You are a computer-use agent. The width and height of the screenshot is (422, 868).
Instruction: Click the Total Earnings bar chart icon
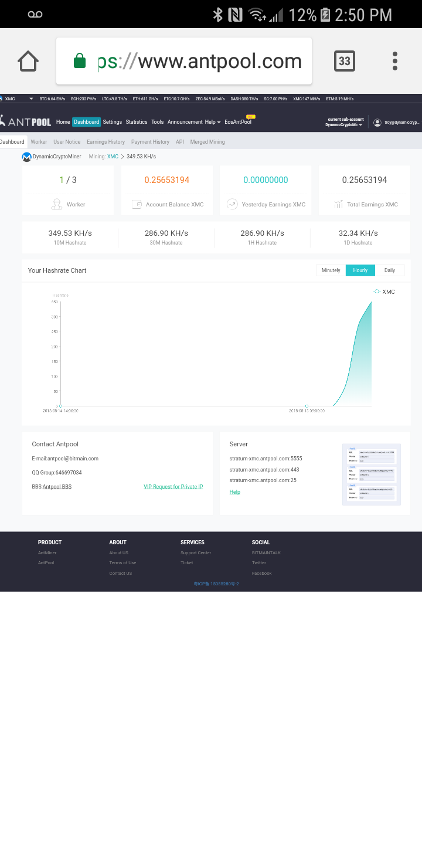coord(338,204)
